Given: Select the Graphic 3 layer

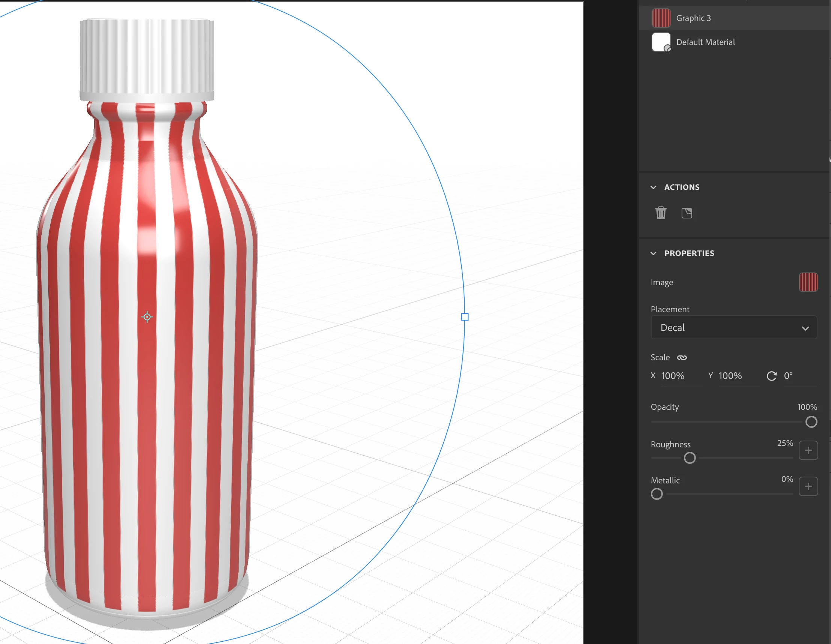Looking at the screenshot, I should [693, 18].
